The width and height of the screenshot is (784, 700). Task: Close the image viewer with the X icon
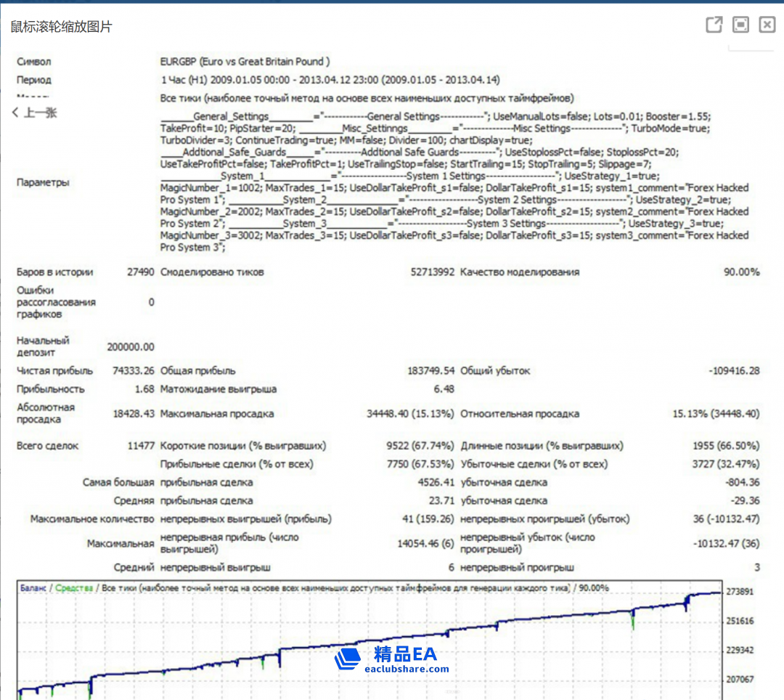click(767, 25)
